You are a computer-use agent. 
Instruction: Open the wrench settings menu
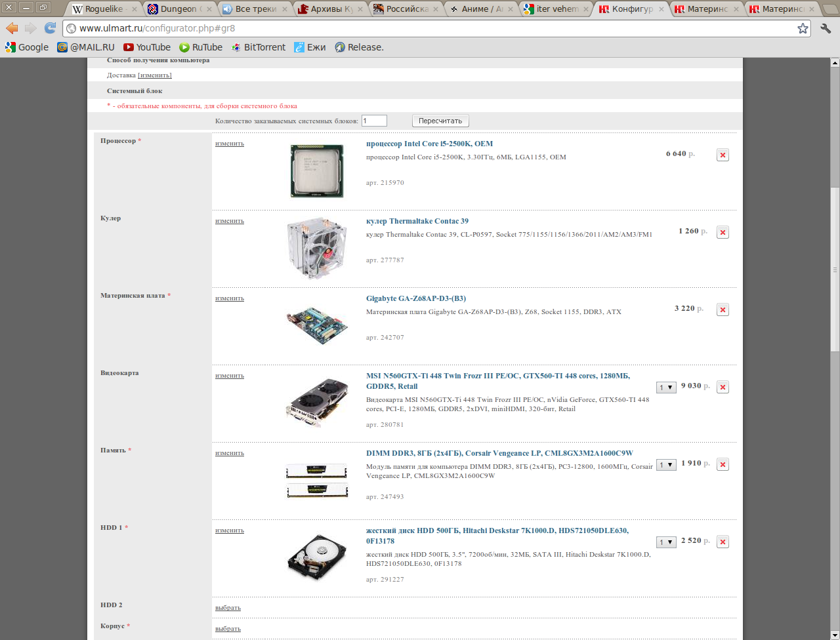coord(826,28)
